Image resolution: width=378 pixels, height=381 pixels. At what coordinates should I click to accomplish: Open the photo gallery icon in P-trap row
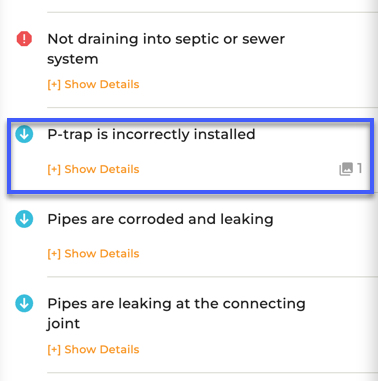[346, 169]
